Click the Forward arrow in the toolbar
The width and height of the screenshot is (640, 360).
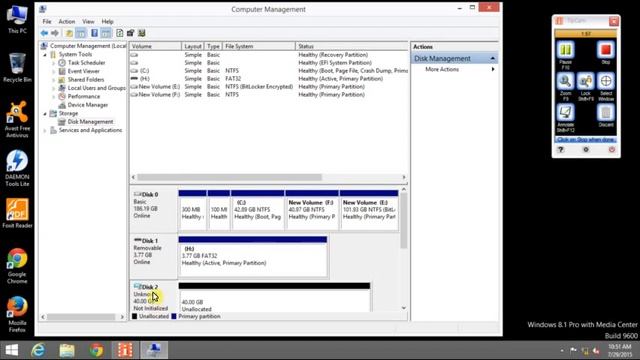[x=55, y=33]
